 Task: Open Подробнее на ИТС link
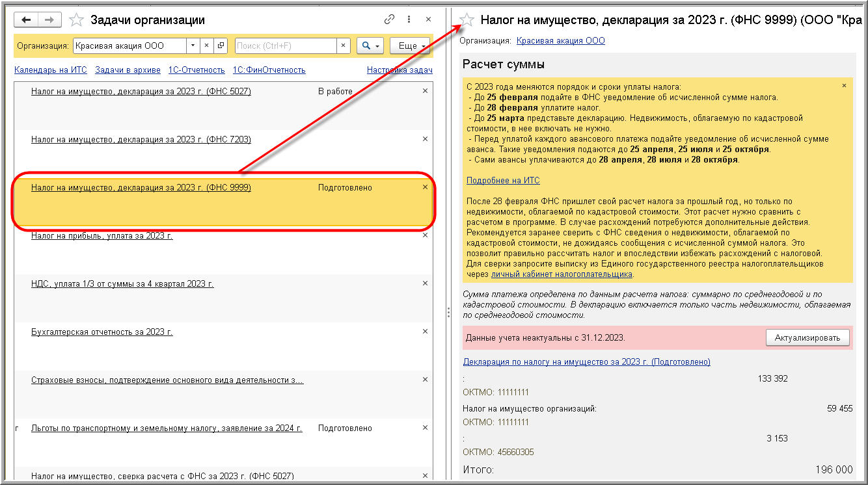(503, 181)
